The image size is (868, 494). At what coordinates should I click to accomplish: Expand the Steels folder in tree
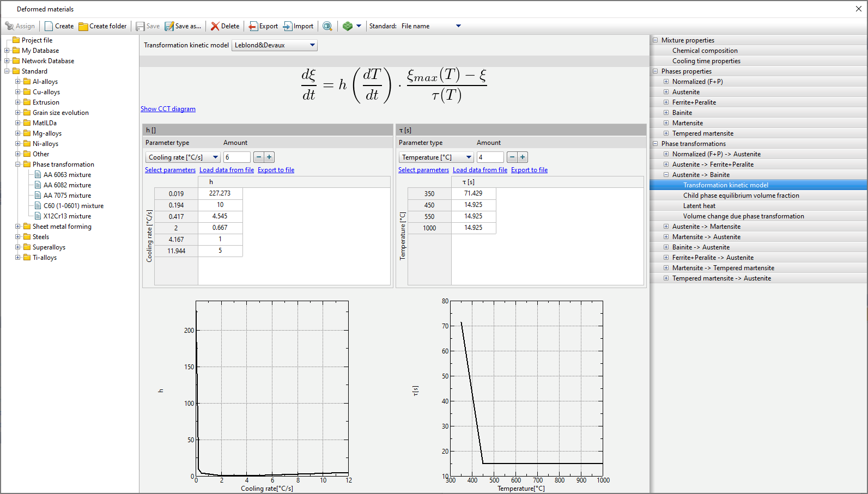pos(18,237)
